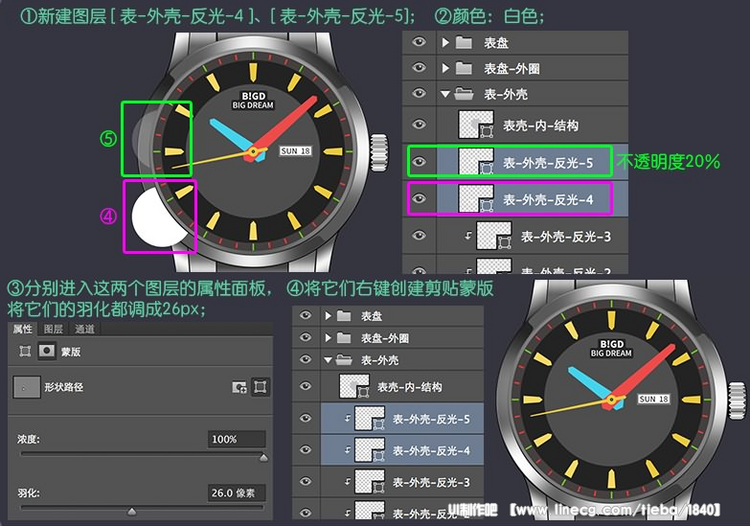Click 表-外壳-反光-3 thumbnail in bottom layers panel
This screenshot has width=750, height=526.
coord(370,482)
